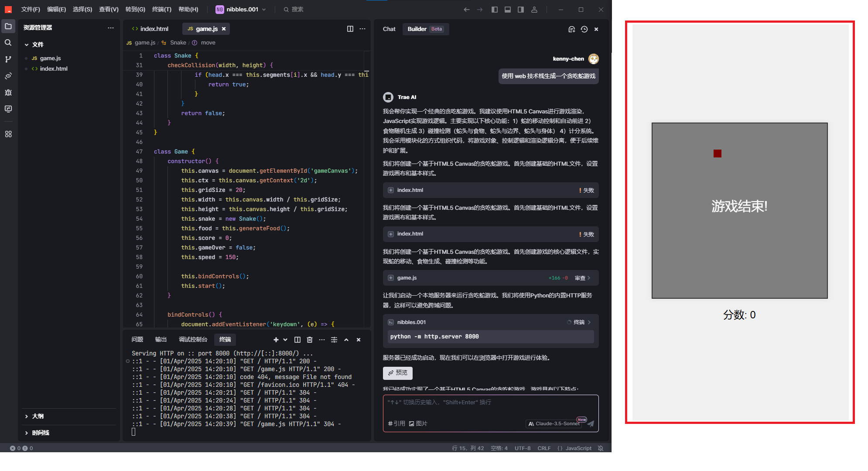Open the run and debug view
Viewport: 868px width, 471px height.
pos(8,92)
